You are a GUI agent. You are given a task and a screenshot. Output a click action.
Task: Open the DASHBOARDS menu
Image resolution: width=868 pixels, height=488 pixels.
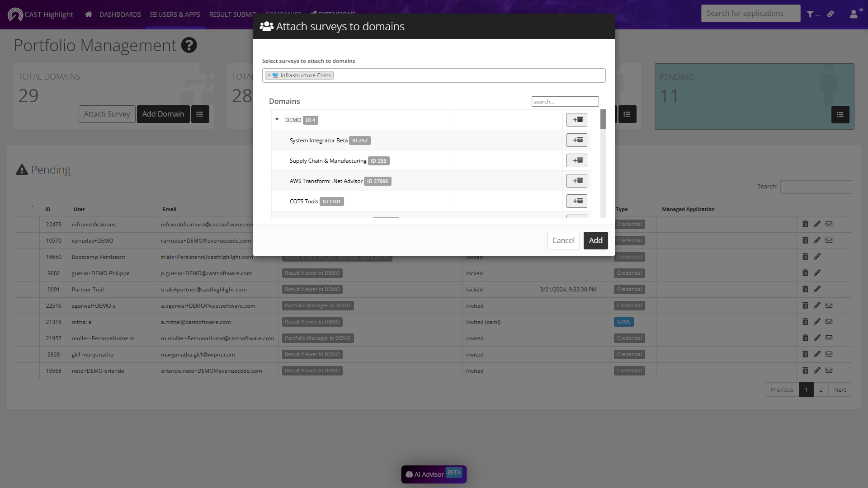(x=120, y=14)
